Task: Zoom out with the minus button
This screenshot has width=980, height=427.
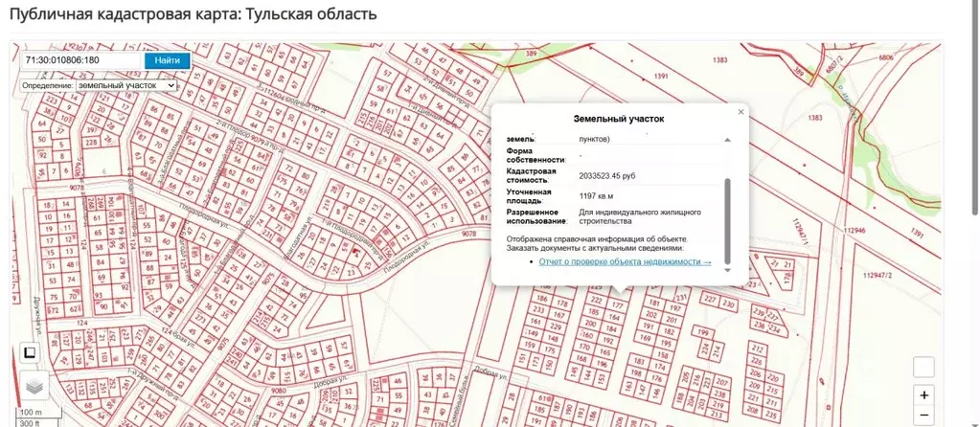Action: [923, 416]
